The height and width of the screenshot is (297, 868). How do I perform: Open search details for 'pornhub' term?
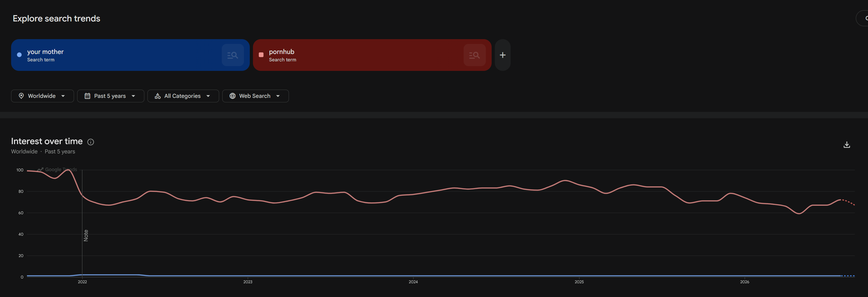(474, 55)
